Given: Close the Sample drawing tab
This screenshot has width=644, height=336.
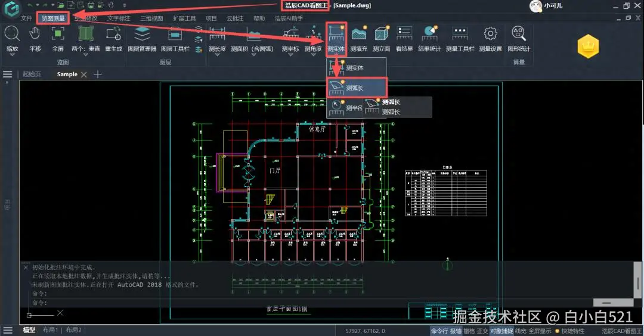Looking at the screenshot, I should pos(84,74).
